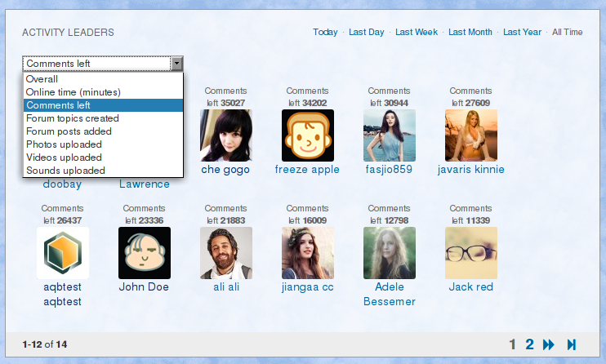Image resolution: width=606 pixels, height=364 pixels.
Task: Open javaris kinnie profile link
Action: coord(471,169)
